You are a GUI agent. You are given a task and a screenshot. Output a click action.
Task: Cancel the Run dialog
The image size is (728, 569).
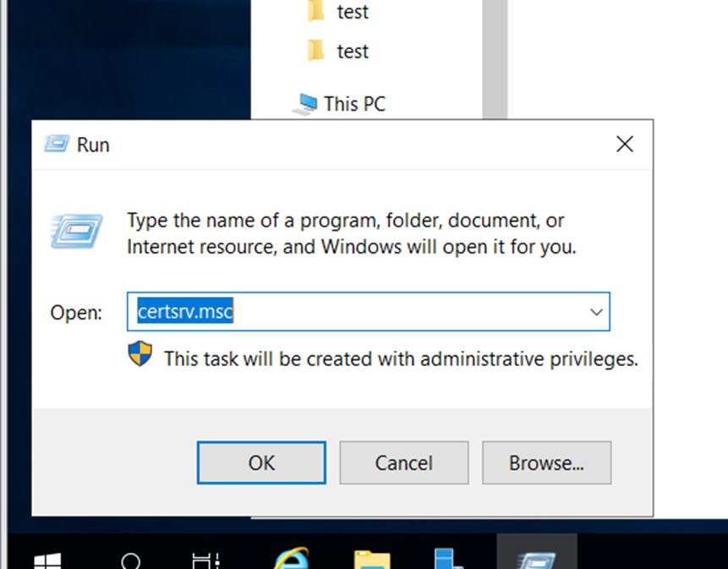pyautogui.click(x=403, y=463)
